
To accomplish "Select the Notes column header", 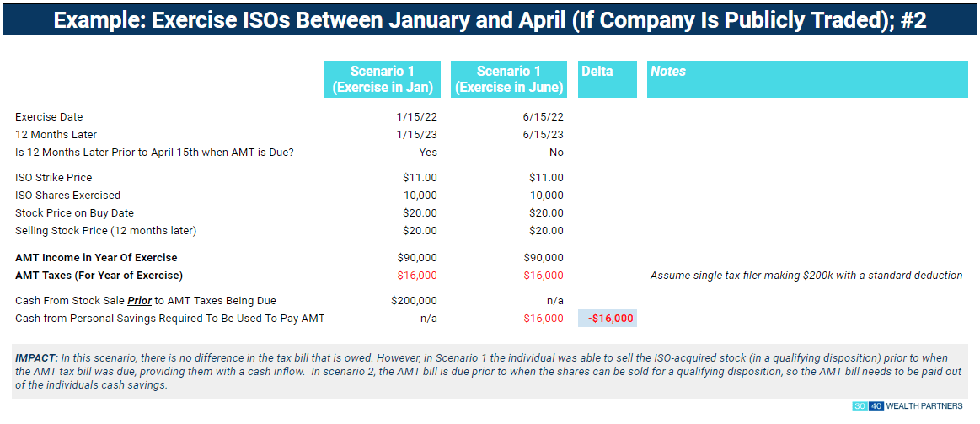I will (x=807, y=79).
